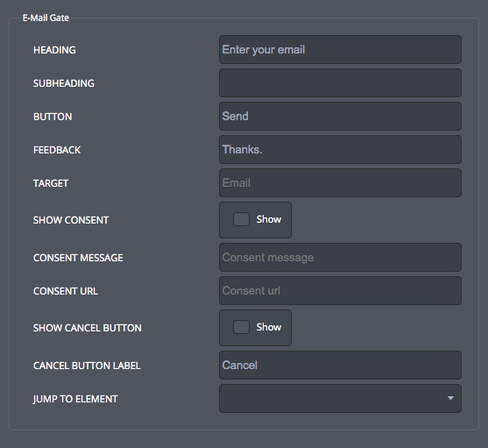Tick the Show Cancel Button checkbox
Image resolution: width=488 pixels, height=448 pixels.
pos(241,327)
